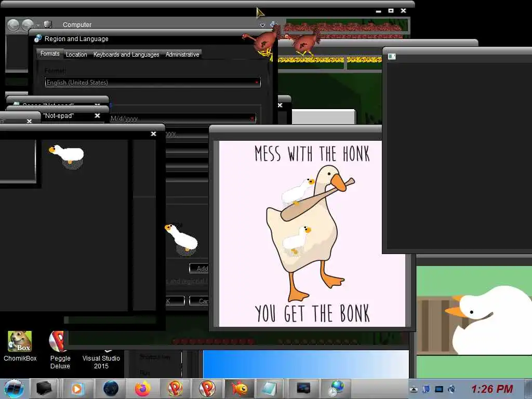Close the topmost background window
The width and height of the screenshot is (532, 399).
coord(403,11)
